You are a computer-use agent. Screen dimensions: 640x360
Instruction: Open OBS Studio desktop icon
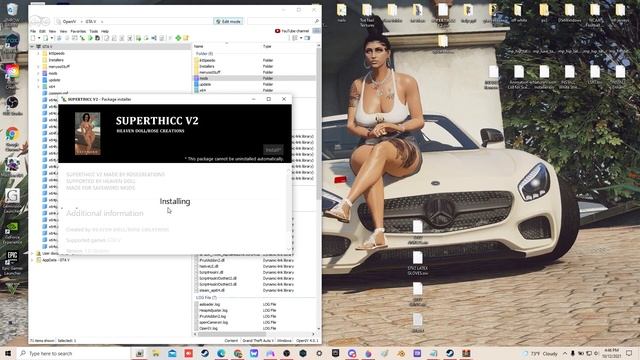pyautogui.click(x=12, y=105)
